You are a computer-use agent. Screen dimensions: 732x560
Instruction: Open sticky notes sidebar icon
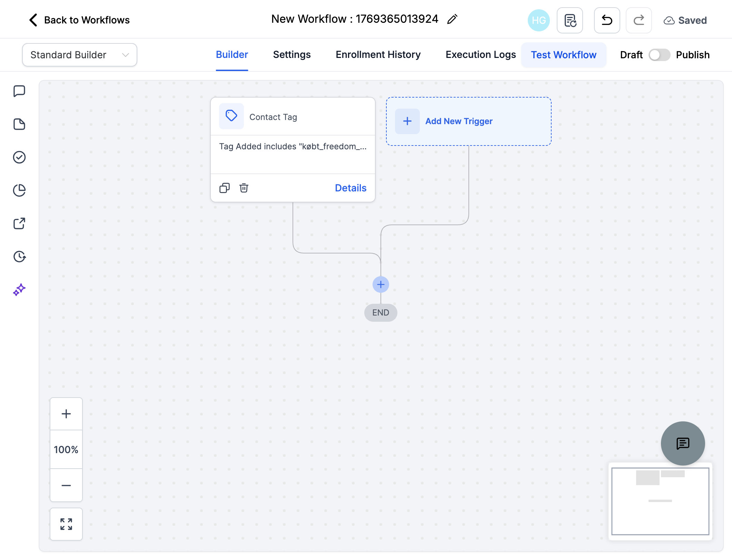pyautogui.click(x=19, y=124)
